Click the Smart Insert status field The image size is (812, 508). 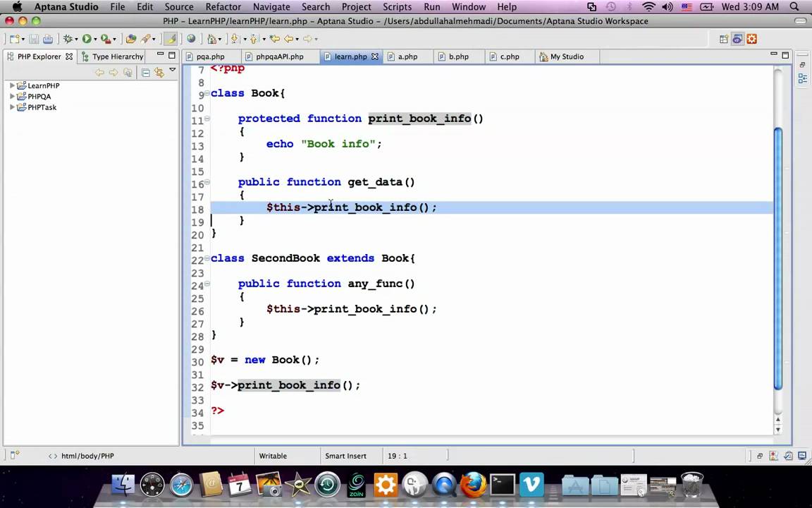click(x=345, y=456)
